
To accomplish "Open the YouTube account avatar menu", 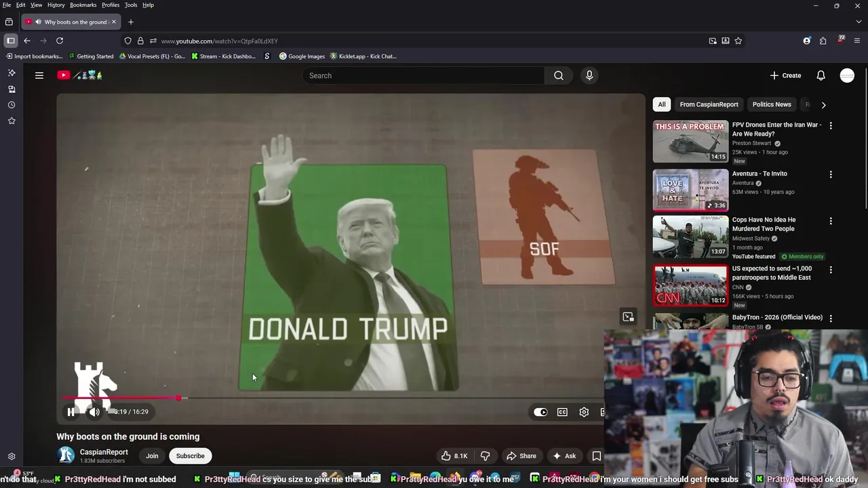I will [847, 75].
